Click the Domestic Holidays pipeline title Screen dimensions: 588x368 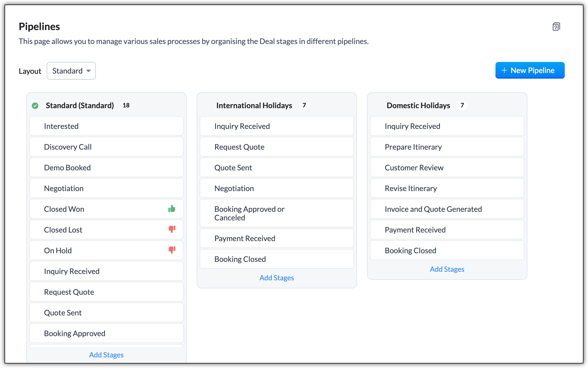(x=418, y=105)
